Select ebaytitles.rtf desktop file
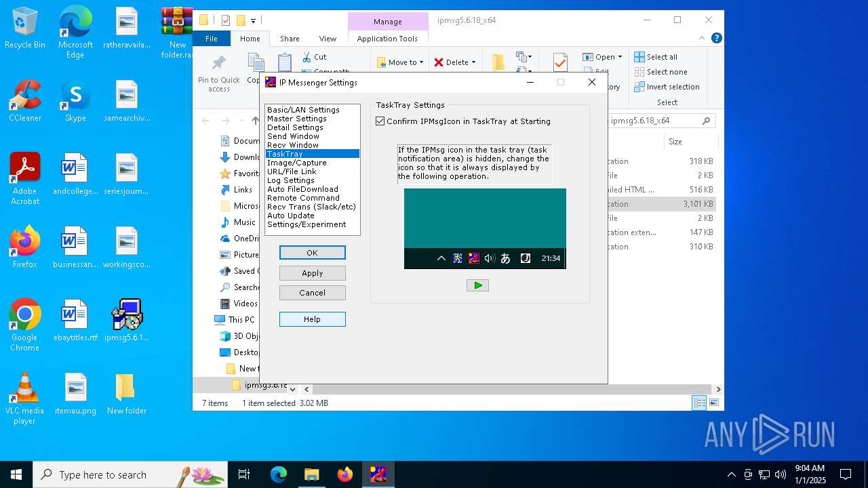Viewport: 868px width, 488px height. pos(75,321)
